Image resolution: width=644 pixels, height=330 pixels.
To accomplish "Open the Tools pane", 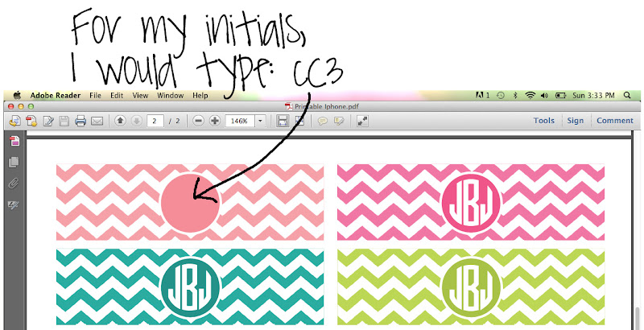I will coord(544,120).
